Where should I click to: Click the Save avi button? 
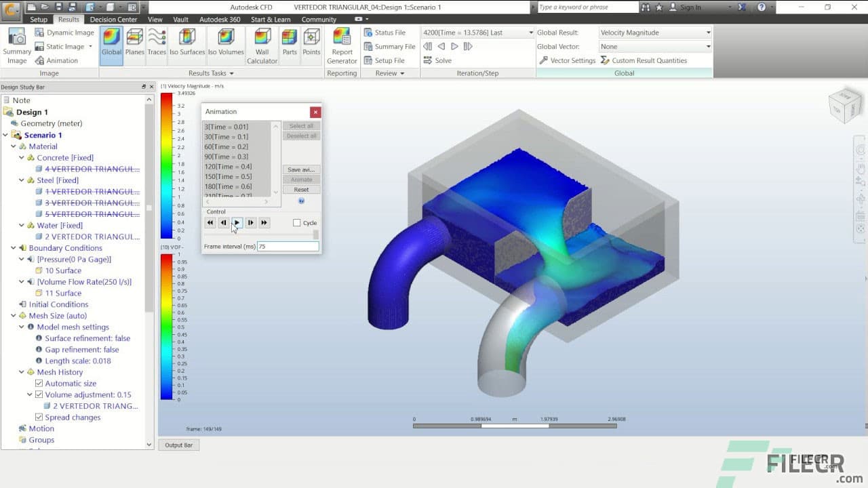301,169
